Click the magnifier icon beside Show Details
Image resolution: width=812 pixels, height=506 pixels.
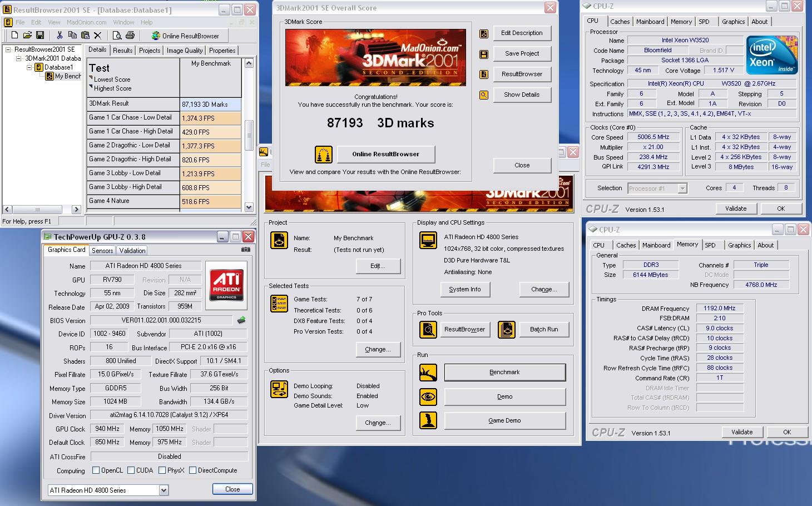coord(484,95)
